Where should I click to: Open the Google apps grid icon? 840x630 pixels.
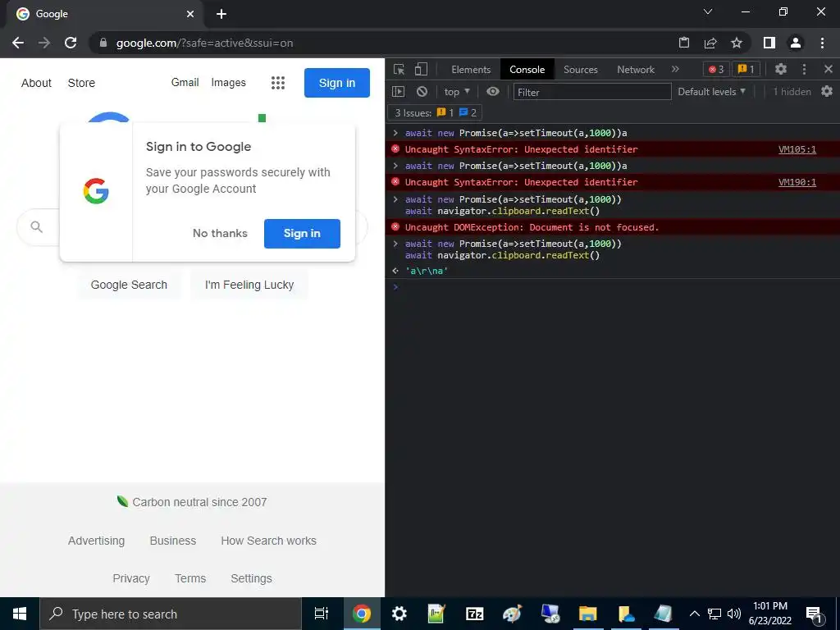coord(278,83)
